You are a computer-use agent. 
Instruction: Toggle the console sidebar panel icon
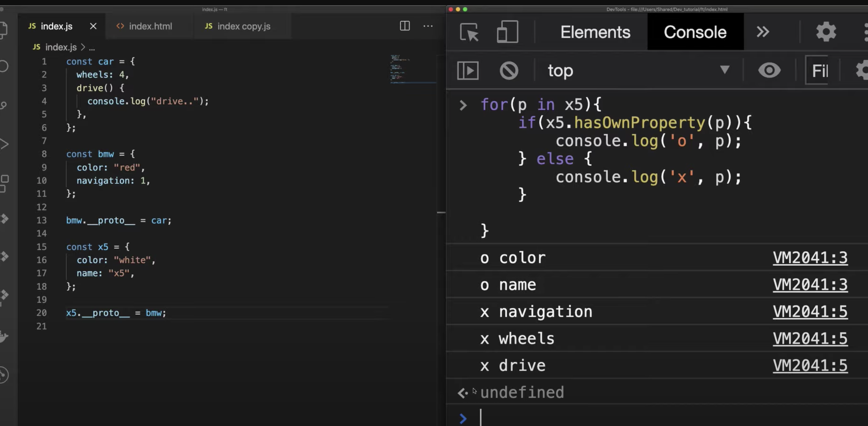coord(468,71)
